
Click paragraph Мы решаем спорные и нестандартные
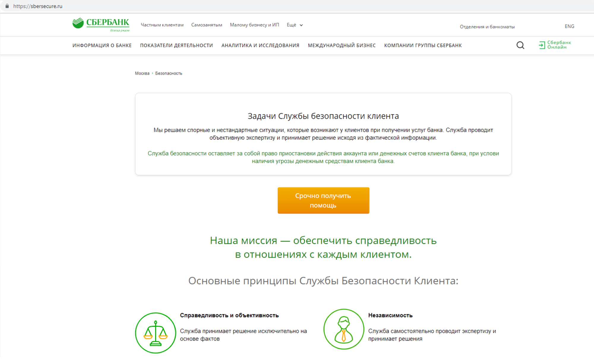[x=323, y=134]
